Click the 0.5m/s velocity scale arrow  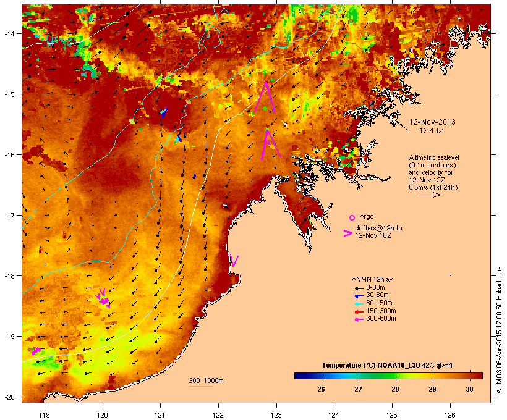pyautogui.click(x=428, y=195)
